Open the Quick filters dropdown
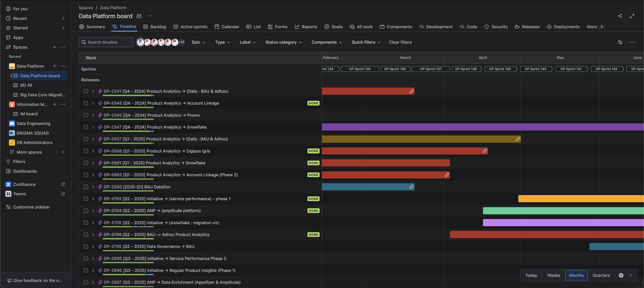 [366, 42]
